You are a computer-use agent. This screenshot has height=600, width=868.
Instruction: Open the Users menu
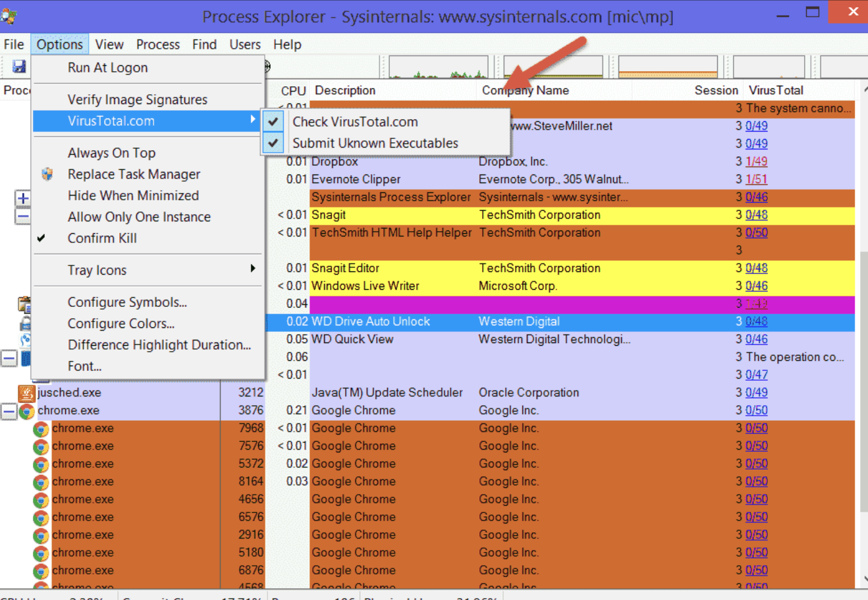click(x=245, y=44)
